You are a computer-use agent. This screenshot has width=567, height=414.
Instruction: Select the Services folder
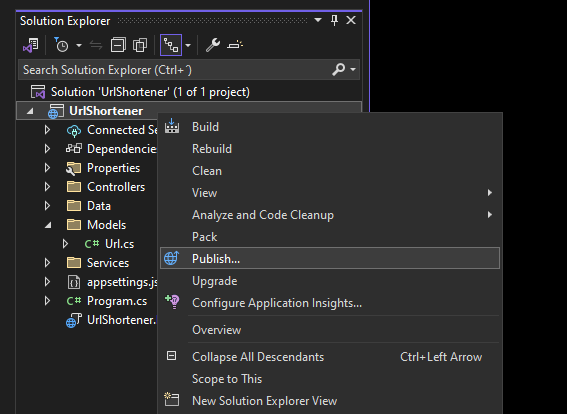tap(108, 263)
